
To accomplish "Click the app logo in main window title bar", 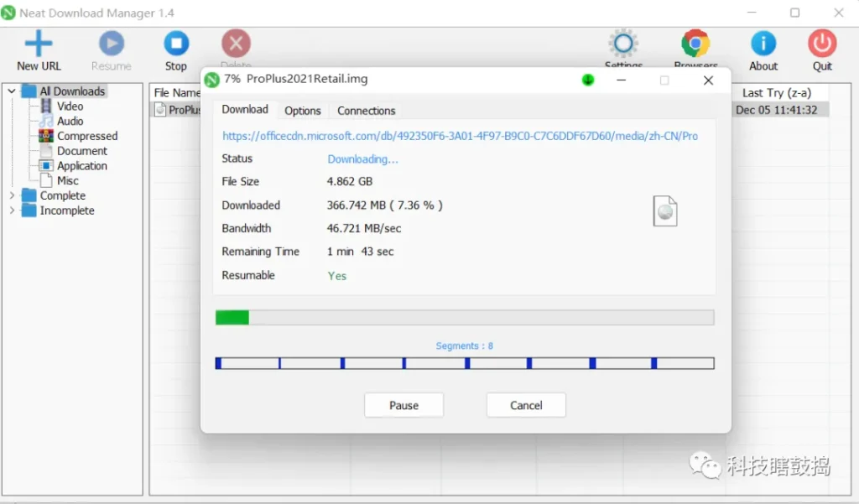I will coord(8,13).
